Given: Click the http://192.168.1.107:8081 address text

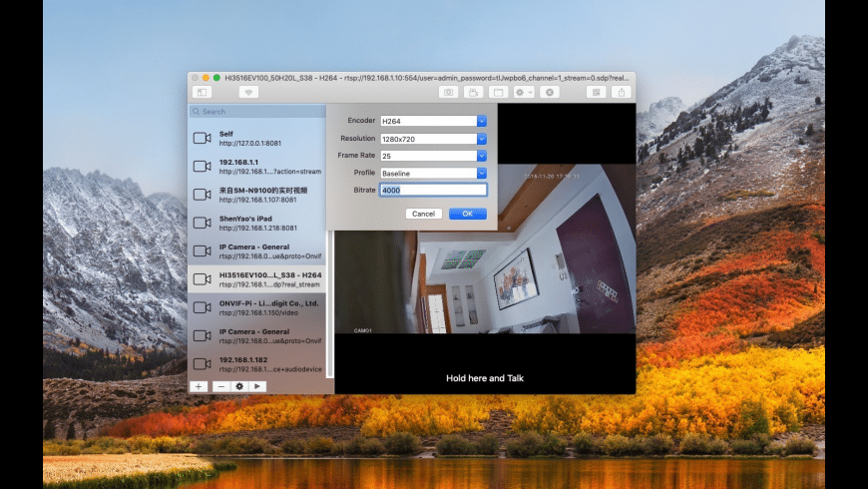Looking at the screenshot, I should [258, 200].
